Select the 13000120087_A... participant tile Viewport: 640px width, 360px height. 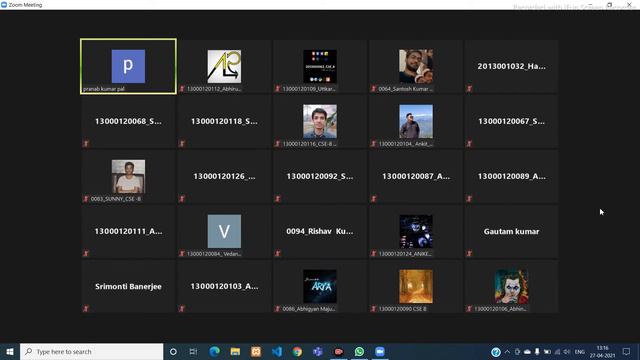click(416, 176)
